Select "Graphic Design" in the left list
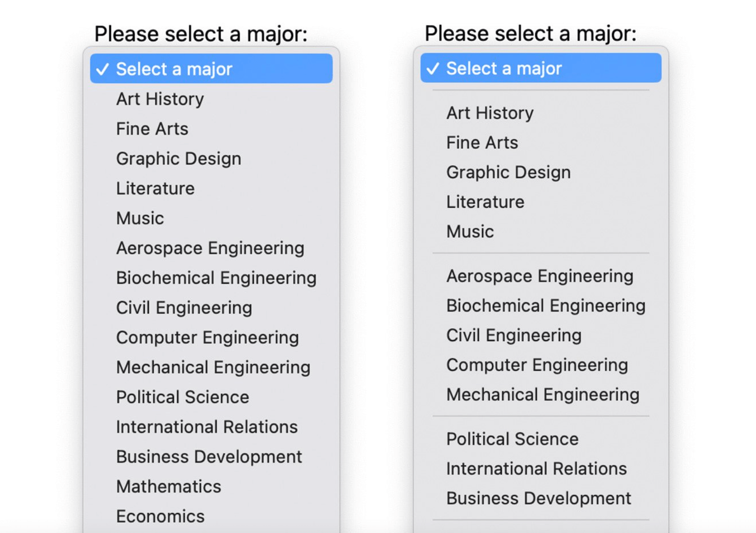The width and height of the screenshot is (756, 533). tap(178, 159)
